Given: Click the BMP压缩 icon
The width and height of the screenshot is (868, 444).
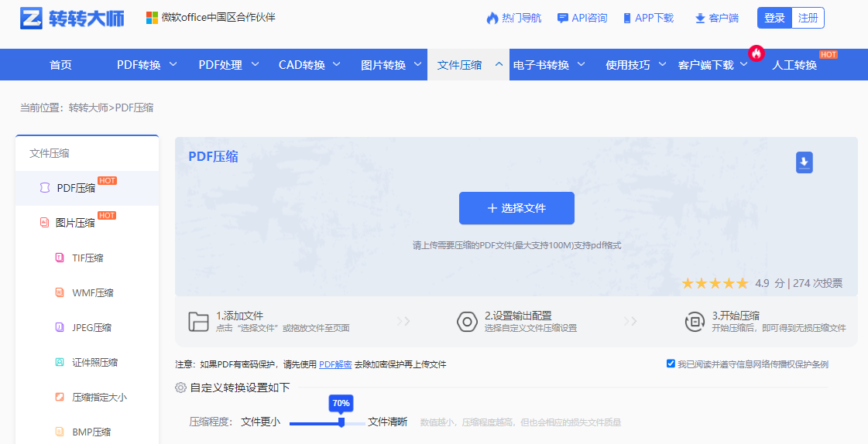Looking at the screenshot, I should (x=60, y=432).
